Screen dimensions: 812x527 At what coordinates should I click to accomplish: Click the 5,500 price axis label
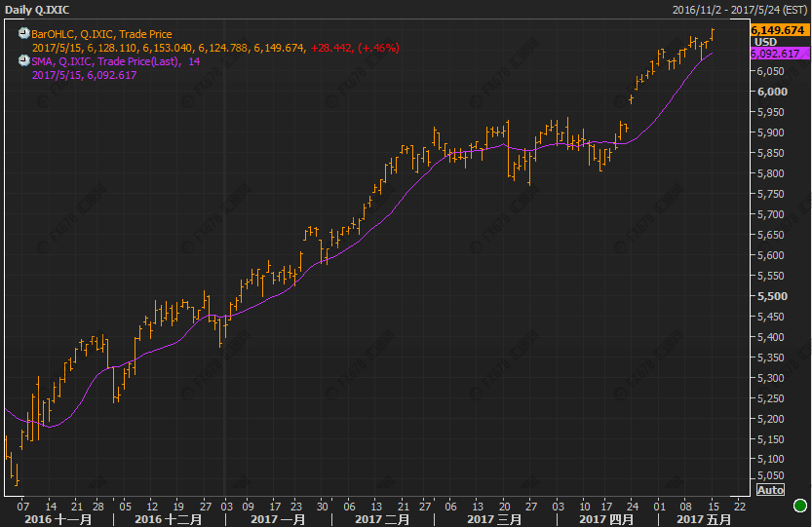click(772, 296)
